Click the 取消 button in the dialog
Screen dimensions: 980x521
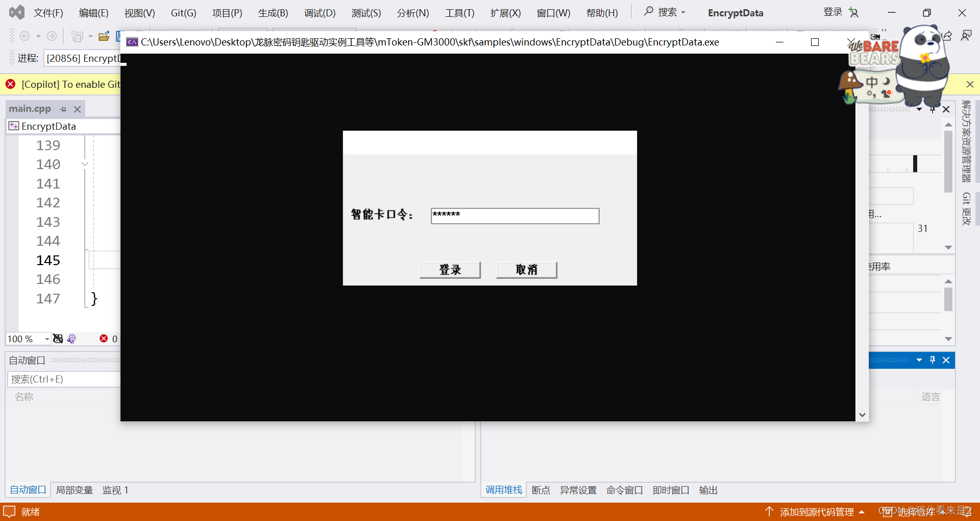pyautogui.click(x=527, y=270)
